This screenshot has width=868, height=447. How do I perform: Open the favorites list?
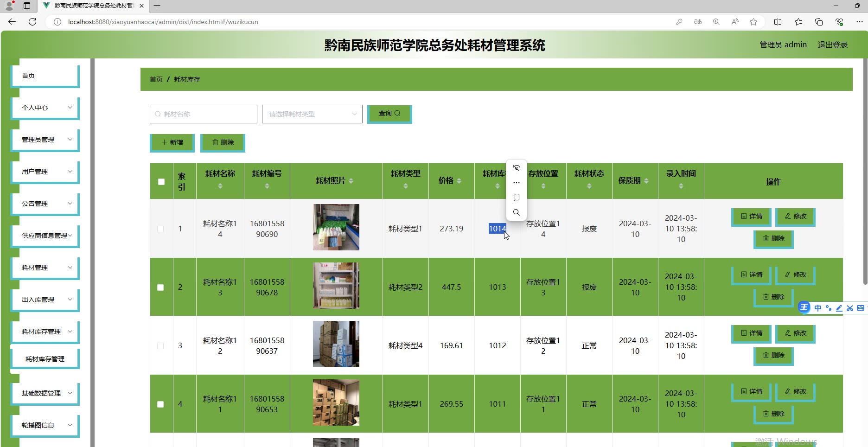click(798, 22)
